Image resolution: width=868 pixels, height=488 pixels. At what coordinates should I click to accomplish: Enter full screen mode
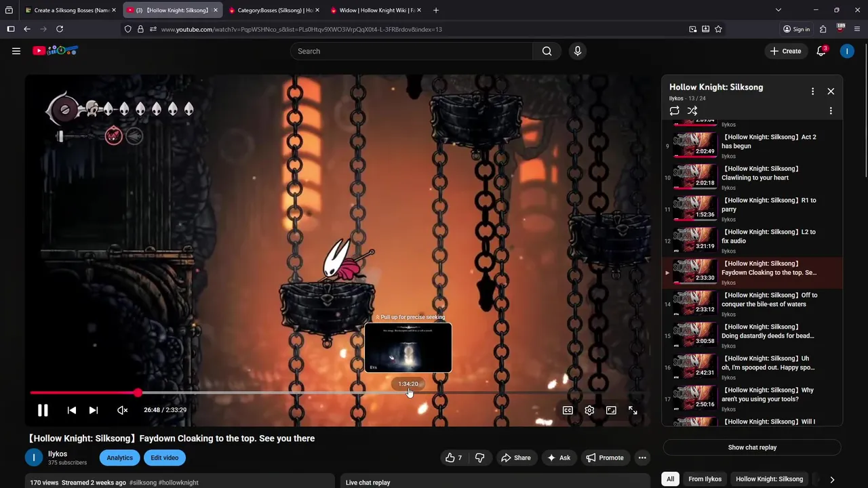point(633,410)
